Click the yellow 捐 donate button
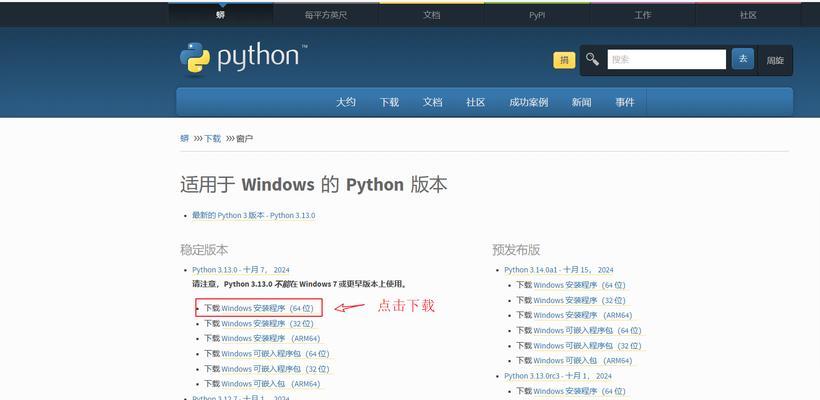Image resolution: width=820 pixels, height=400 pixels. coord(564,60)
